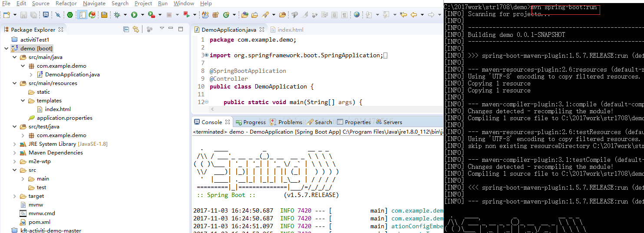The image size is (644, 233).
Task: Click the Open Task clipboard icon
Action: pyautogui.click(x=104, y=15)
